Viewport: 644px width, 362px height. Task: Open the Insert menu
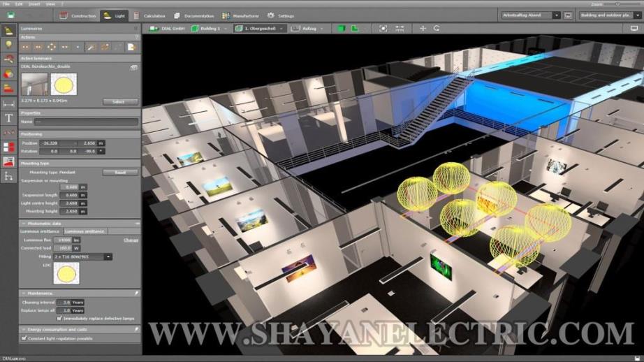click(34, 3)
